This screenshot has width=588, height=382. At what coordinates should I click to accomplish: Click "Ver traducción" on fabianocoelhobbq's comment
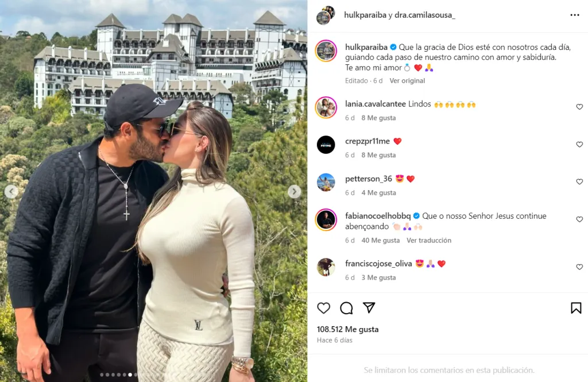[x=429, y=240]
